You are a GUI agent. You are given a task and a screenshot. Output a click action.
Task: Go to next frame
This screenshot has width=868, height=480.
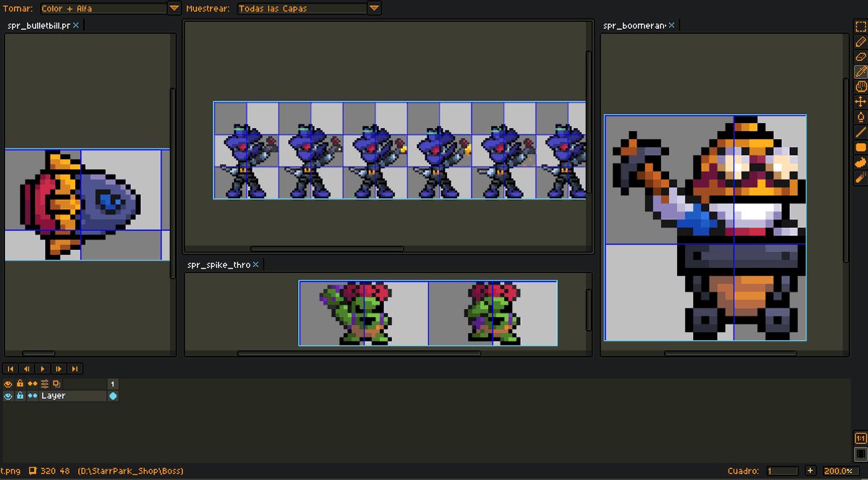click(x=59, y=369)
